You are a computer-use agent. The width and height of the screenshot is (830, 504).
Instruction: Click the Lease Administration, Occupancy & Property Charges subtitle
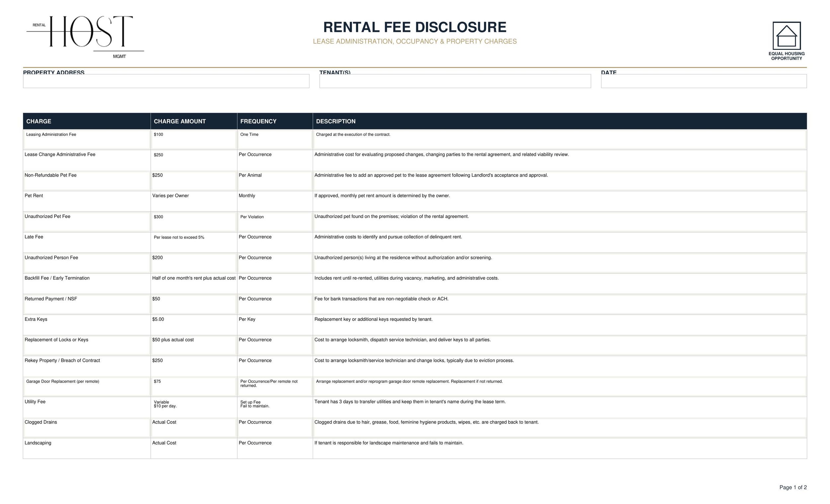415,42
